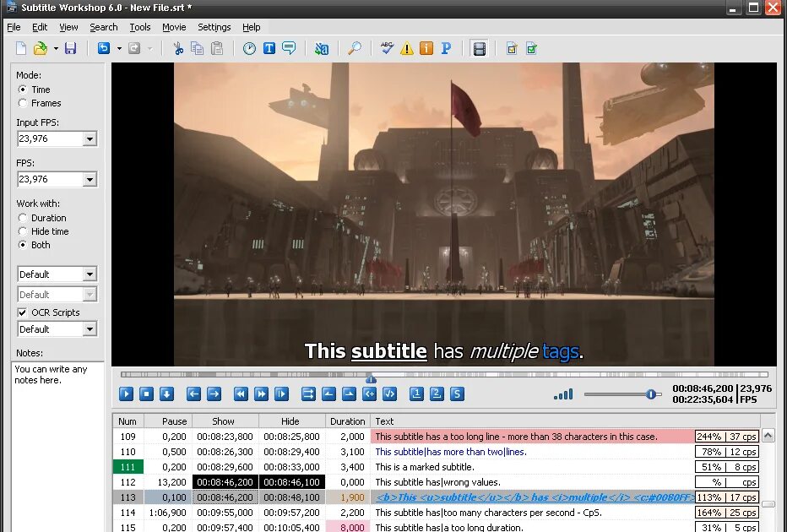Click the video seek bar position marker
This screenshot has height=532, width=787.
371,378
